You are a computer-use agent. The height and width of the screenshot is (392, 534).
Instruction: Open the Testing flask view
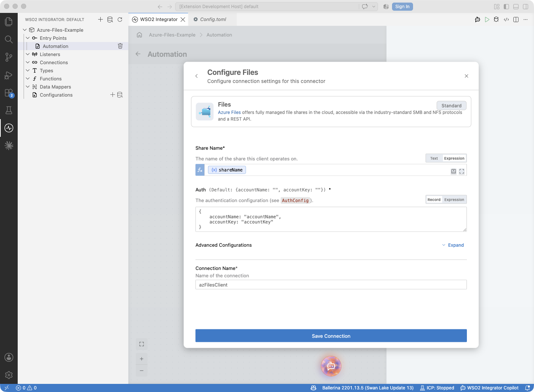coord(9,110)
